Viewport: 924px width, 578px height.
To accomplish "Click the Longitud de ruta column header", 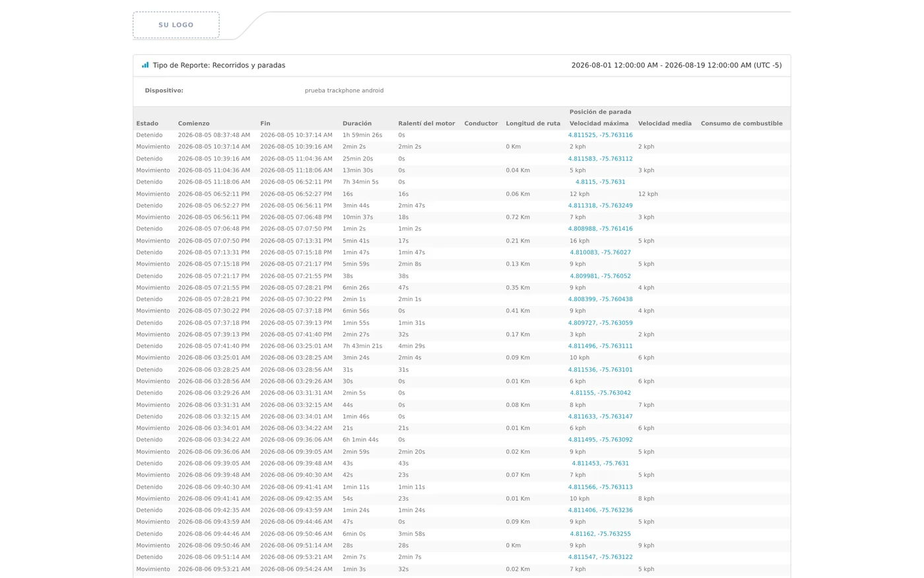I will pos(533,124).
